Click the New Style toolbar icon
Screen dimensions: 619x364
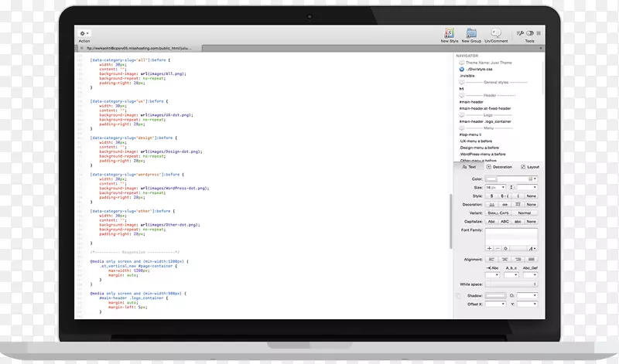click(x=449, y=33)
